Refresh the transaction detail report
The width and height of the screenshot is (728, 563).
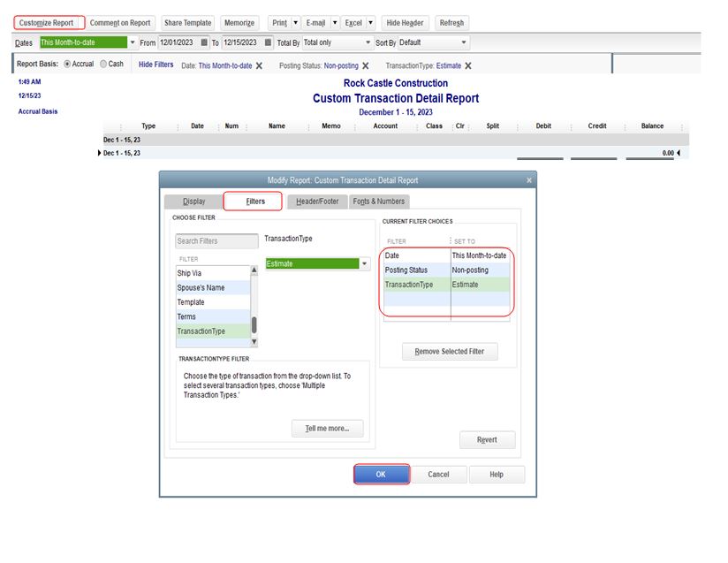(x=451, y=22)
